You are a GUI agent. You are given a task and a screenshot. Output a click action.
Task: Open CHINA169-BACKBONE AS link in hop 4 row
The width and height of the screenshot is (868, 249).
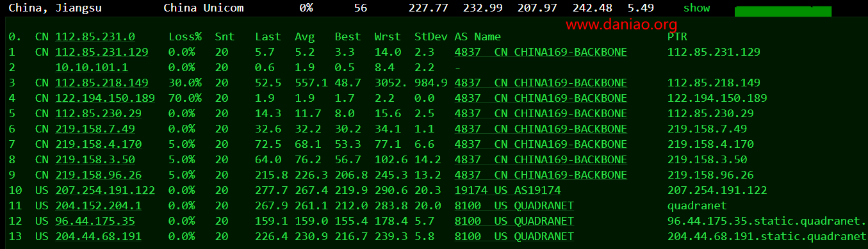pos(541,98)
